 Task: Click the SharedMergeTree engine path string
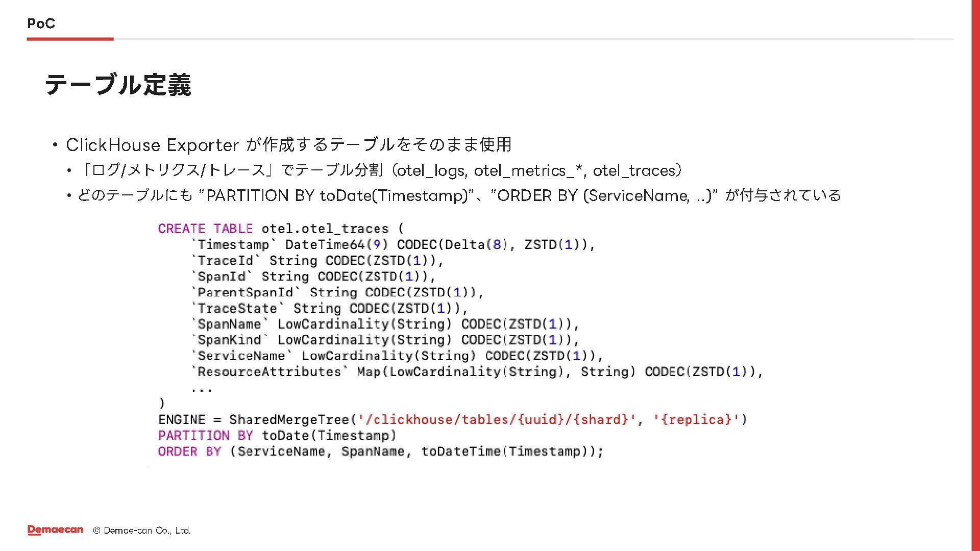point(496,419)
